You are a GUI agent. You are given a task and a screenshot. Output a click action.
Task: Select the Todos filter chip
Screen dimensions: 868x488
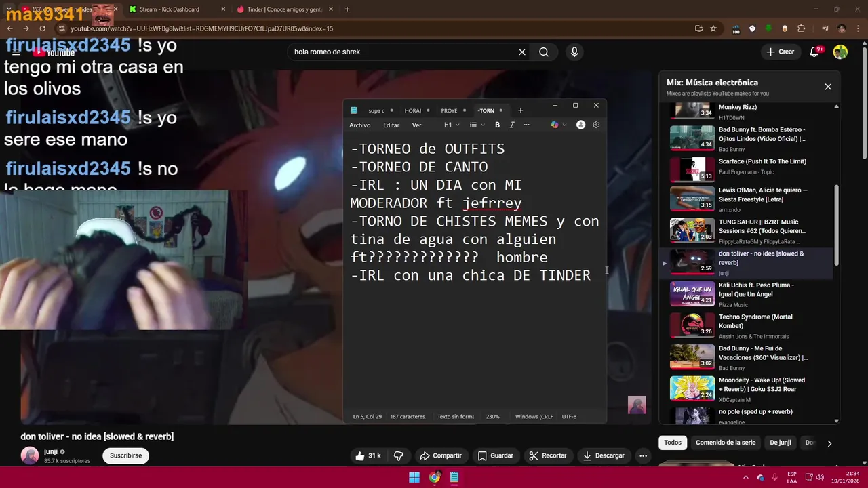[673, 443]
